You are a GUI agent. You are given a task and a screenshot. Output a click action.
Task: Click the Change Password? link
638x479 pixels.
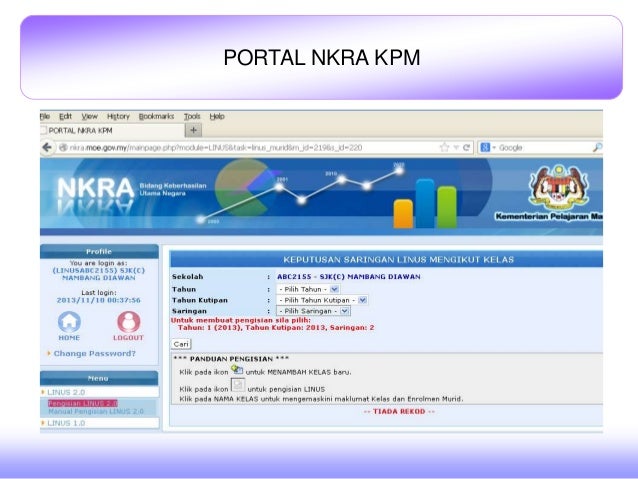click(95, 353)
